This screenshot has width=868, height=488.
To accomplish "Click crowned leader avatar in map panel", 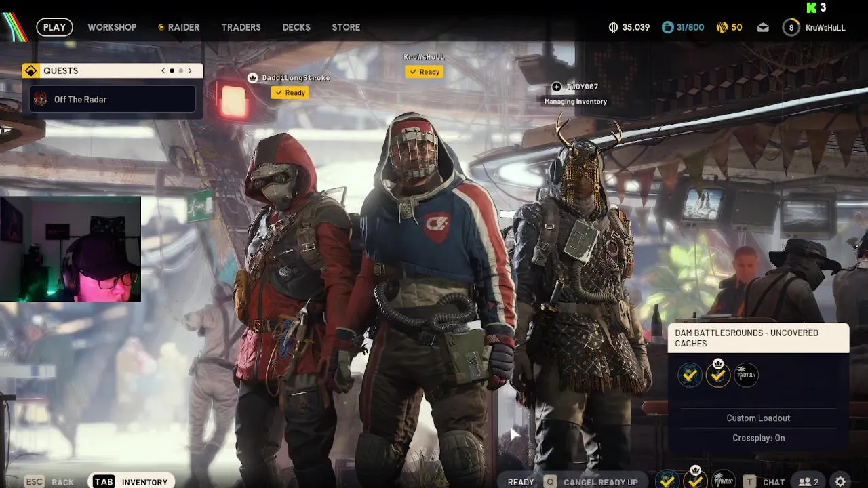I will pos(718,374).
